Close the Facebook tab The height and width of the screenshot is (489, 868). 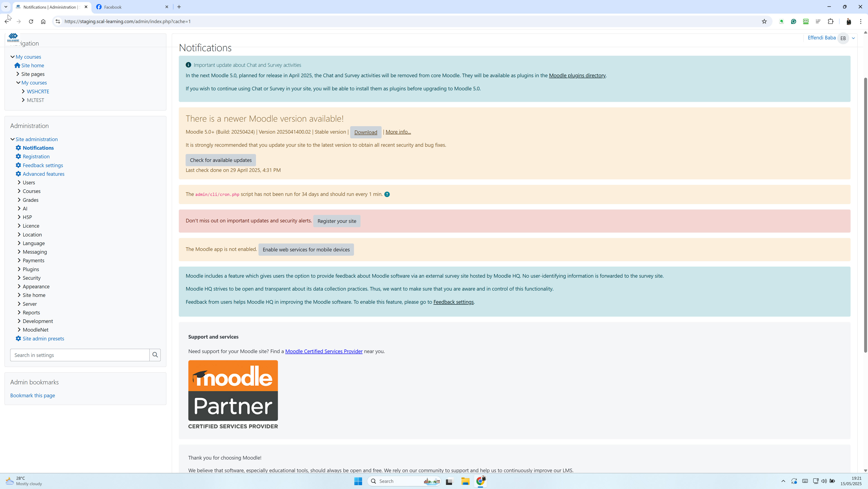pyautogui.click(x=166, y=7)
